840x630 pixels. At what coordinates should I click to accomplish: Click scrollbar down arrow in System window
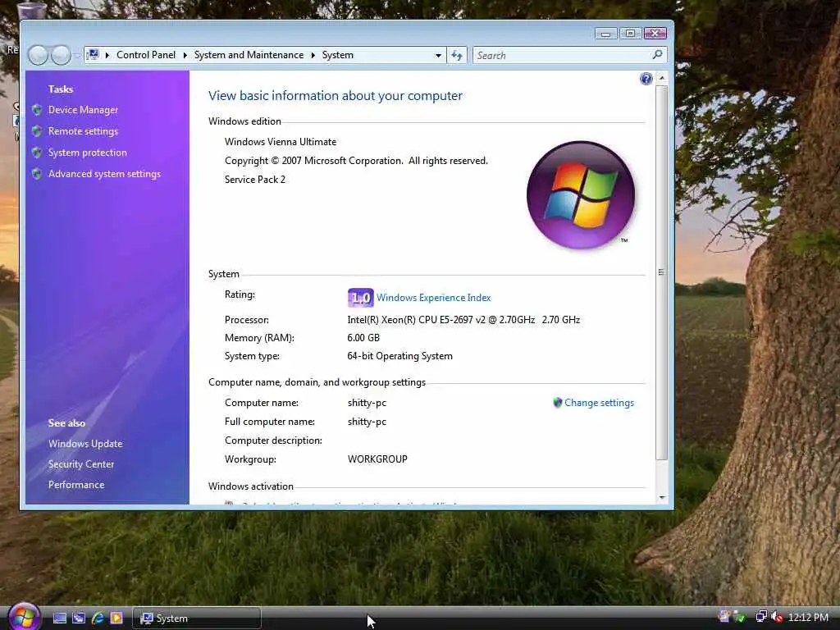[662, 497]
